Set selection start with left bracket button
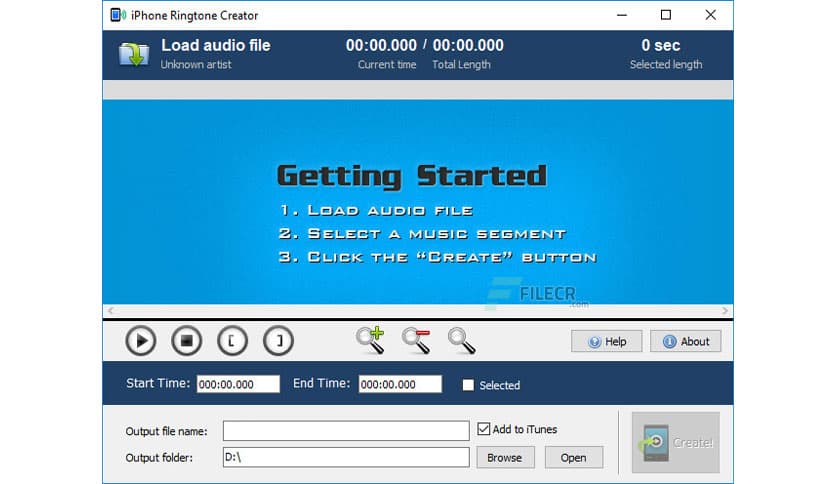 [232, 341]
